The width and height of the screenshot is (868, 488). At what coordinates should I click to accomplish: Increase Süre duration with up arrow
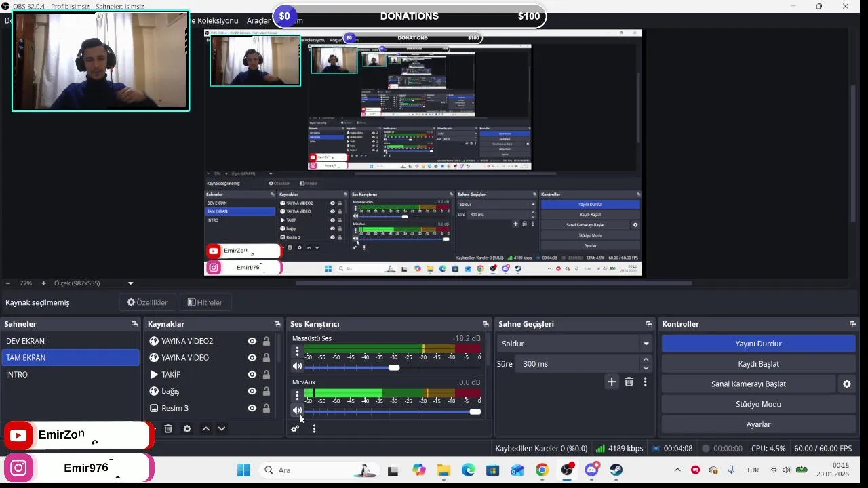pyautogui.click(x=646, y=360)
